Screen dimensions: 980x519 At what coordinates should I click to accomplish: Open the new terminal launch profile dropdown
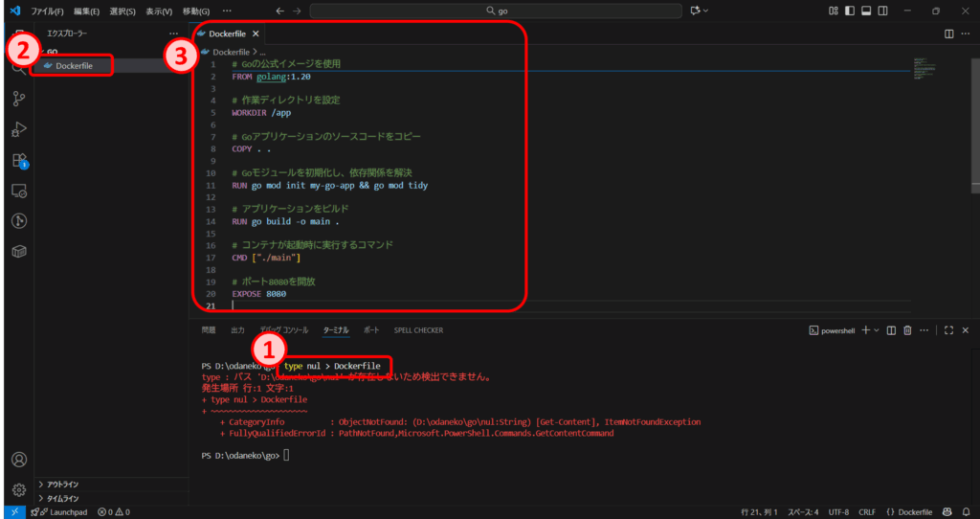pos(877,330)
